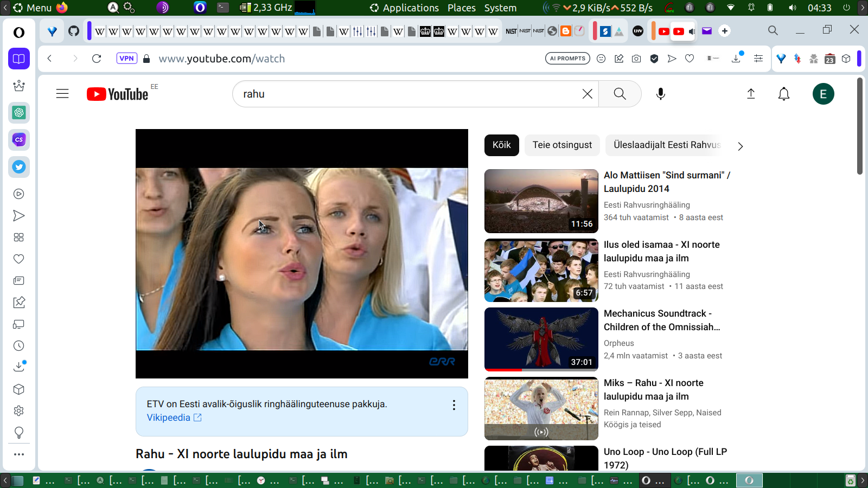Open Opera sidebar three-dot more menu
868x488 pixels.
coord(19,454)
